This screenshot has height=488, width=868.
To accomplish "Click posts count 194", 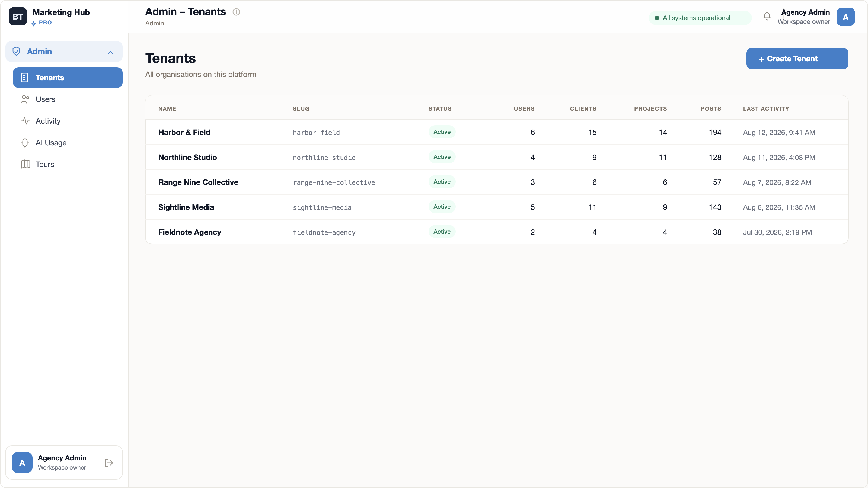I will [x=715, y=132].
